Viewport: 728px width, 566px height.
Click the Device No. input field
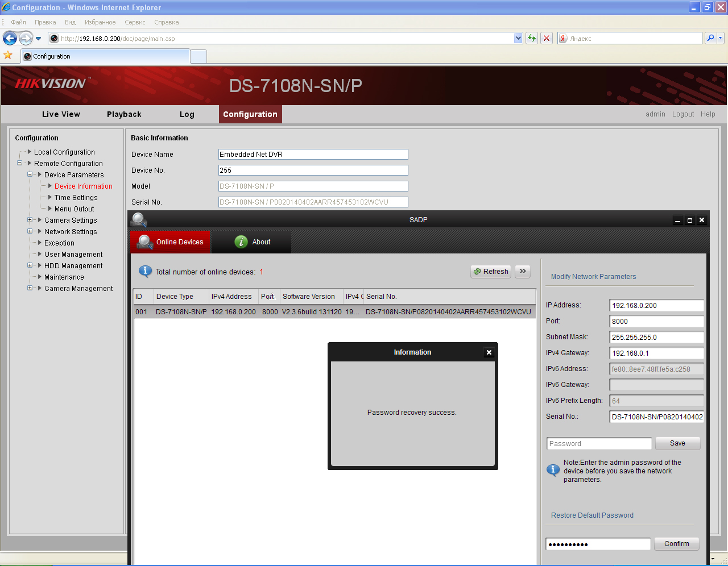[x=313, y=170]
